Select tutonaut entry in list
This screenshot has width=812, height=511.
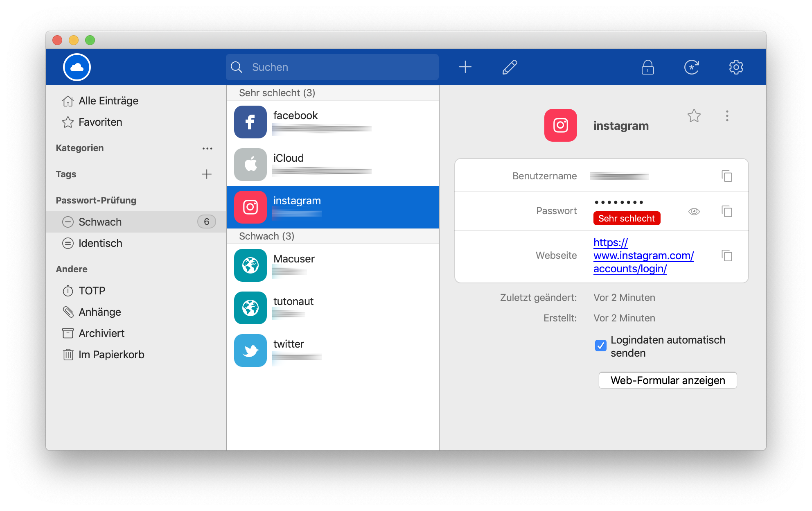[332, 308]
